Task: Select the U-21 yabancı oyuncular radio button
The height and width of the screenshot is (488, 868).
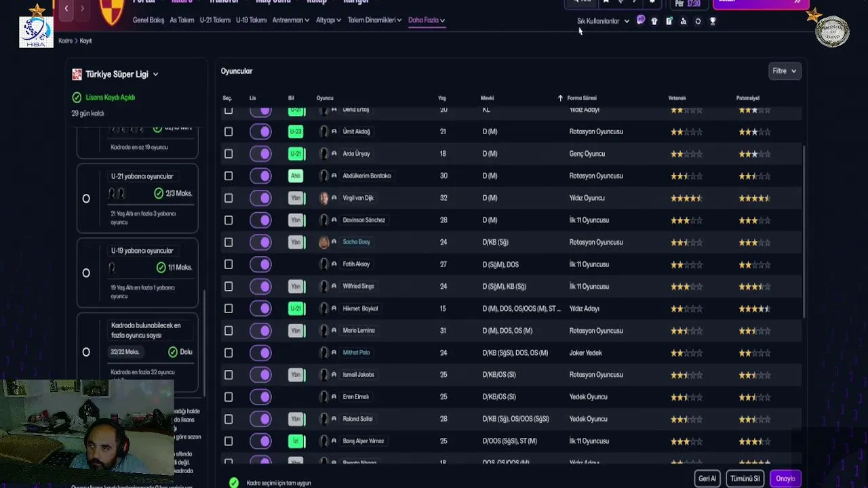Action: click(x=86, y=199)
